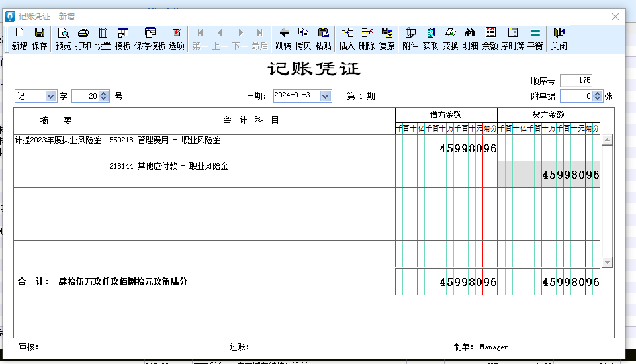Adjust 附单据 attachment count spinner

coord(598,96)
